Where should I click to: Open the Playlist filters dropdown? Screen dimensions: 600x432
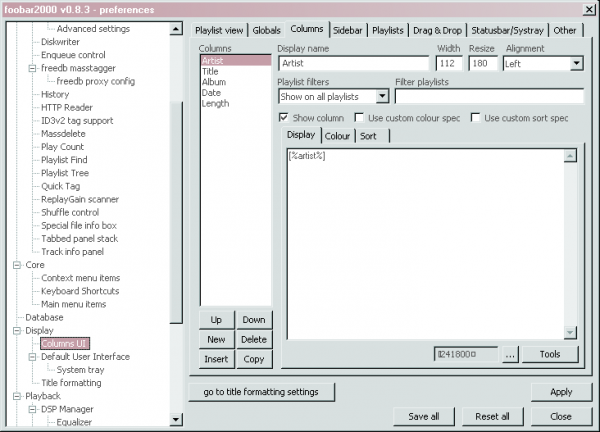pos(382,97)
